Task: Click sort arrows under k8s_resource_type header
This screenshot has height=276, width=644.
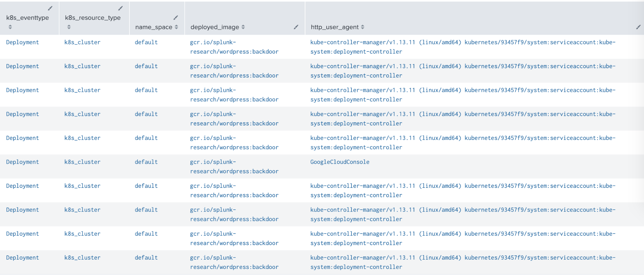Action: click(69, 27)
